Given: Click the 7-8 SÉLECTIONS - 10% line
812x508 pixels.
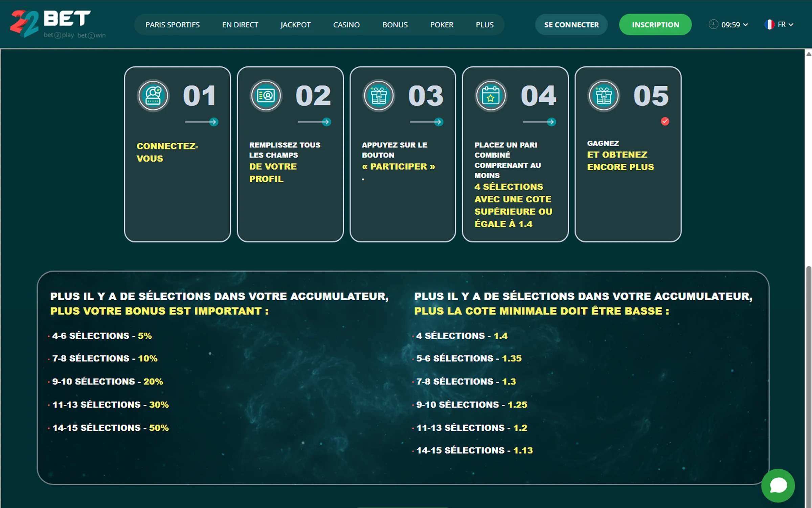Looking at the screenshot, I should tap(105, 358).
